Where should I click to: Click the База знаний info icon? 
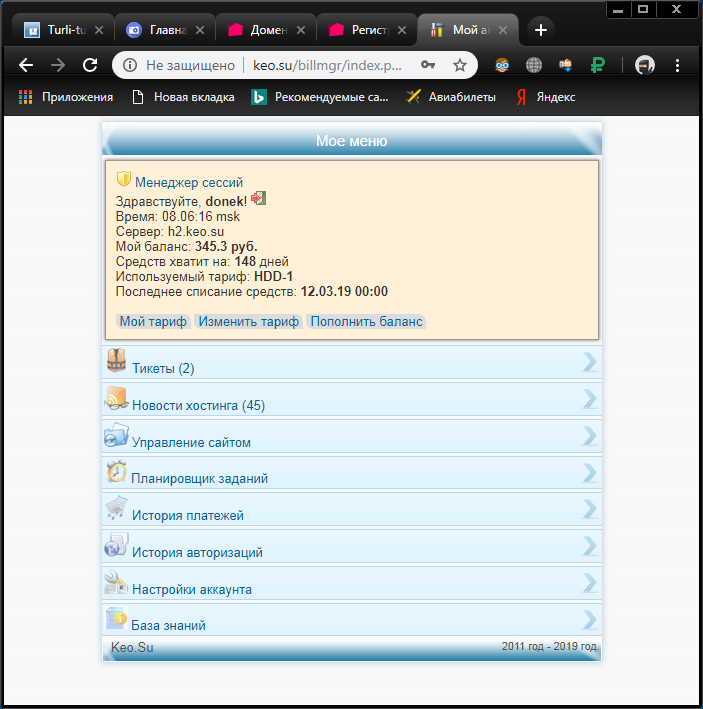pyautogui.click(x=117, y=619)
